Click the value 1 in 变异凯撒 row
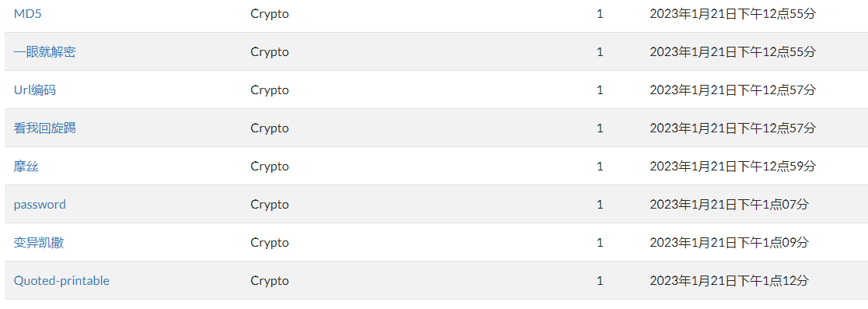This screenshot has height=309, width=868. [x=600, y=243]
